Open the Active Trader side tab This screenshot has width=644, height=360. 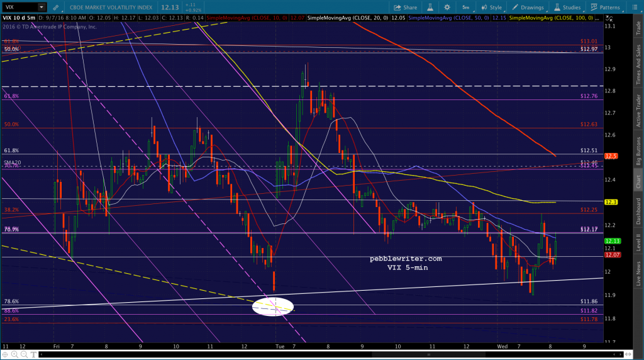coord(638,111)
